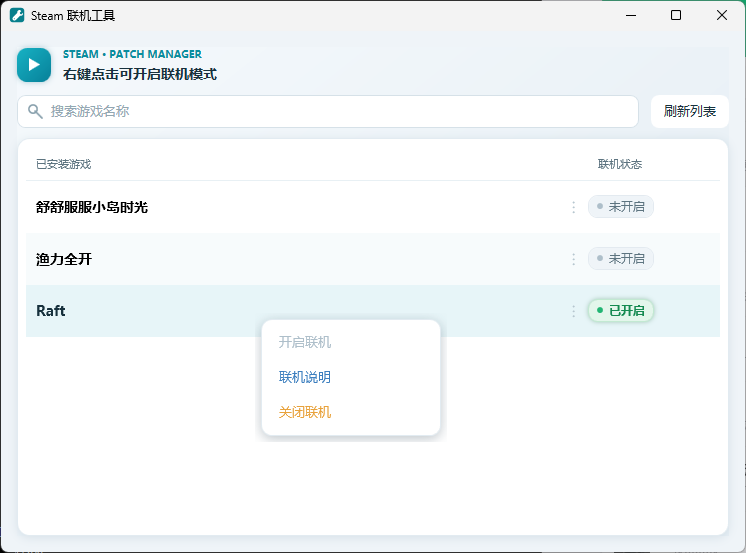
Task: Select the 舒舒服服小岛时光 game row
Action: (x=373, y=207)
